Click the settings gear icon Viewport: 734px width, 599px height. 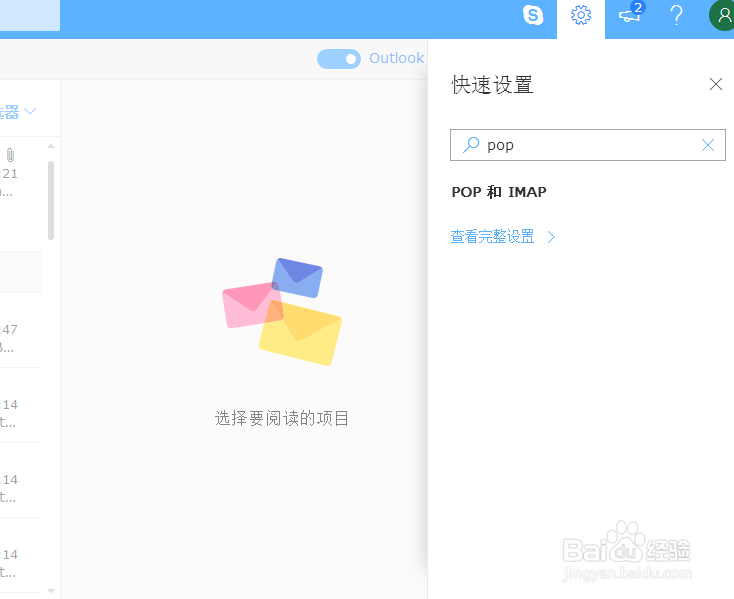point(581,15)
